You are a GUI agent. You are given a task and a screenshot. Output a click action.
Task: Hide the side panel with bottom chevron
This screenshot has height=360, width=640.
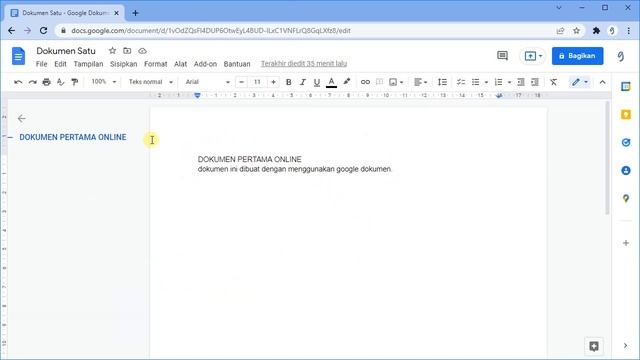pos(625,346)
